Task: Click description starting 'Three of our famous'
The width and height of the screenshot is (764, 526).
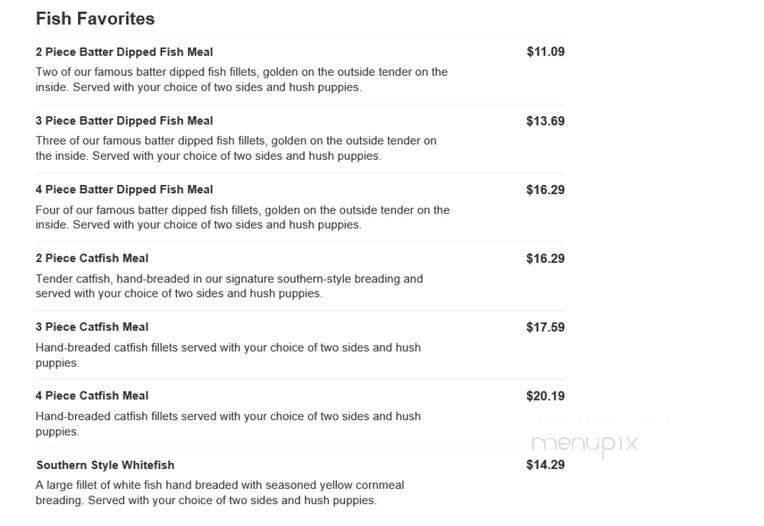Action: click(236, 148)
